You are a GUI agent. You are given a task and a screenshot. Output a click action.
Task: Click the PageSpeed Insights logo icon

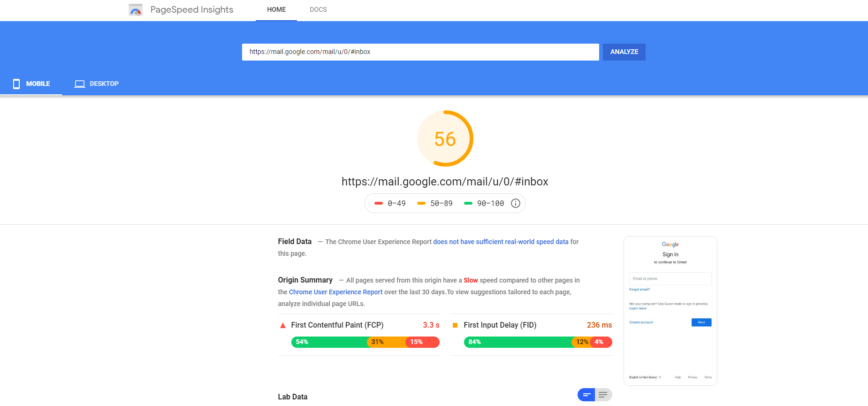click(x=136, y=10)
